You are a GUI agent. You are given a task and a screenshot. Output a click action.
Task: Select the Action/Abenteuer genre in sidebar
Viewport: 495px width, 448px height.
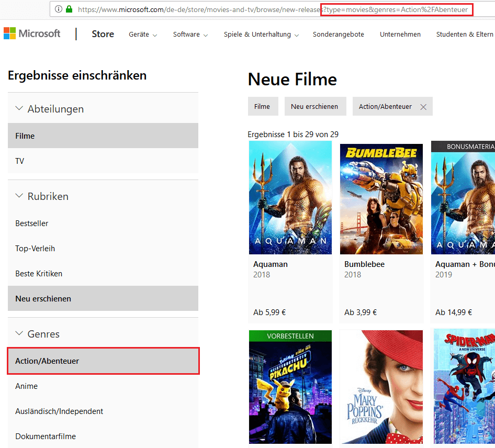point(103,361)
